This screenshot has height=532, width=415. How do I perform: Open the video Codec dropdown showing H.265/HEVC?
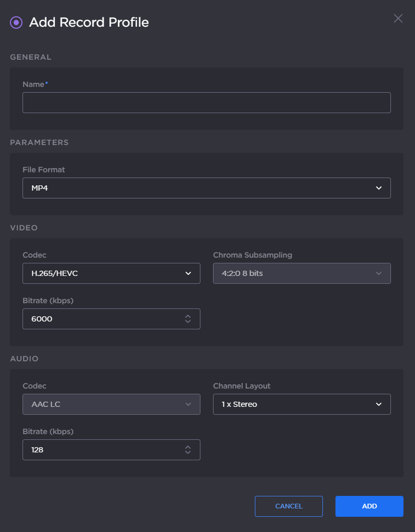111,273
